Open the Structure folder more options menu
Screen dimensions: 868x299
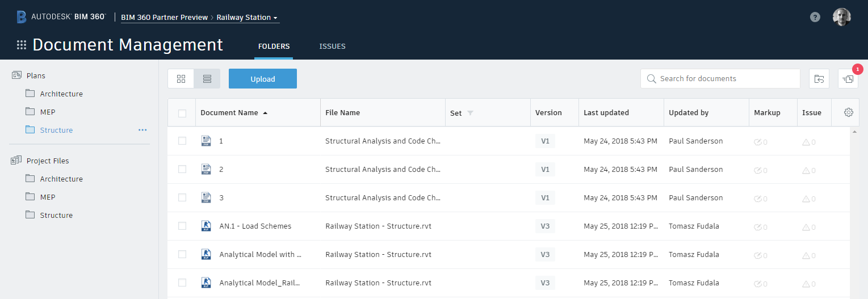[x=142, y=130]
